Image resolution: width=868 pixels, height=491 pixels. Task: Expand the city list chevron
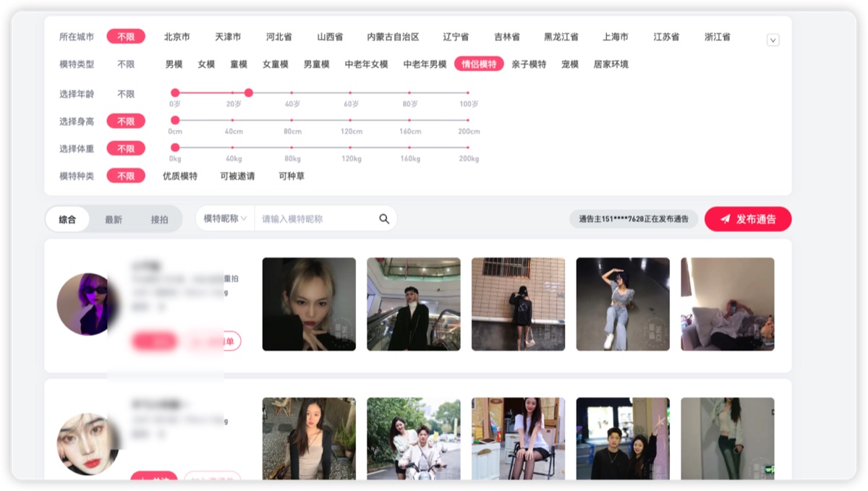click(x=773, y=40)
